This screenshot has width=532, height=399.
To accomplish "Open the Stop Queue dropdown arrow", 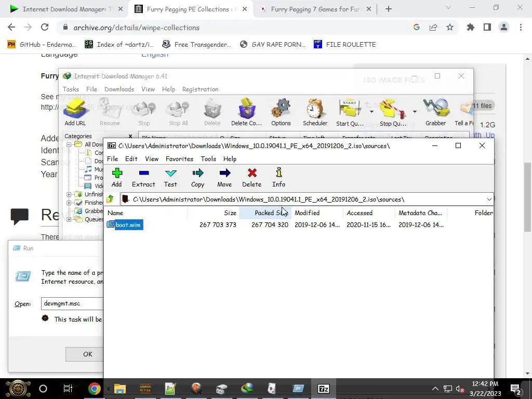I will click(x=415, y=112).
